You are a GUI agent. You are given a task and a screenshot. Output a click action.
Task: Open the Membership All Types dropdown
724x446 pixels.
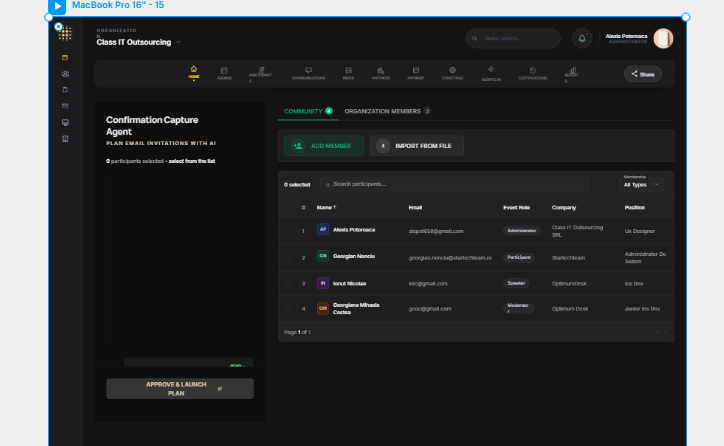pos(642,185)
